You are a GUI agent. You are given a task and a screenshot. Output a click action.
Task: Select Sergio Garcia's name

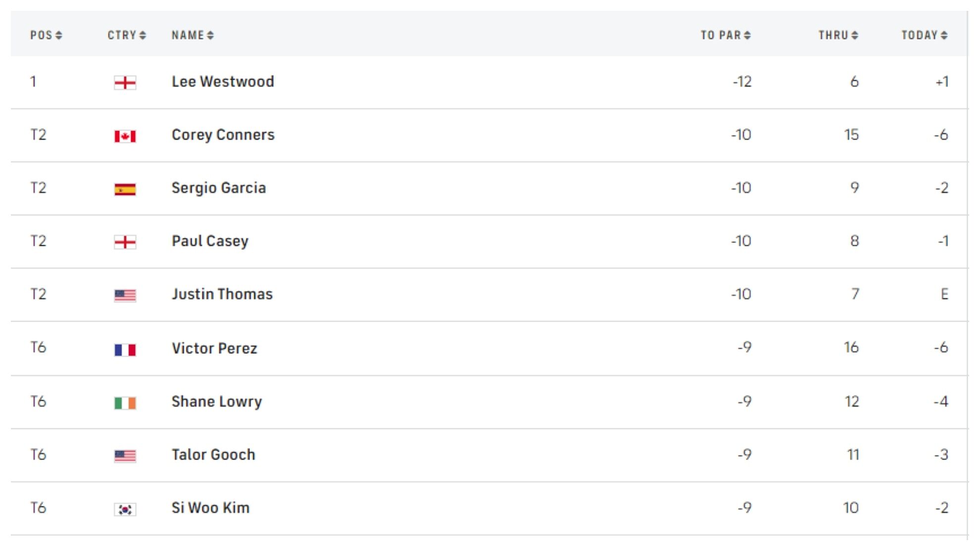click(x=219, y=188)
